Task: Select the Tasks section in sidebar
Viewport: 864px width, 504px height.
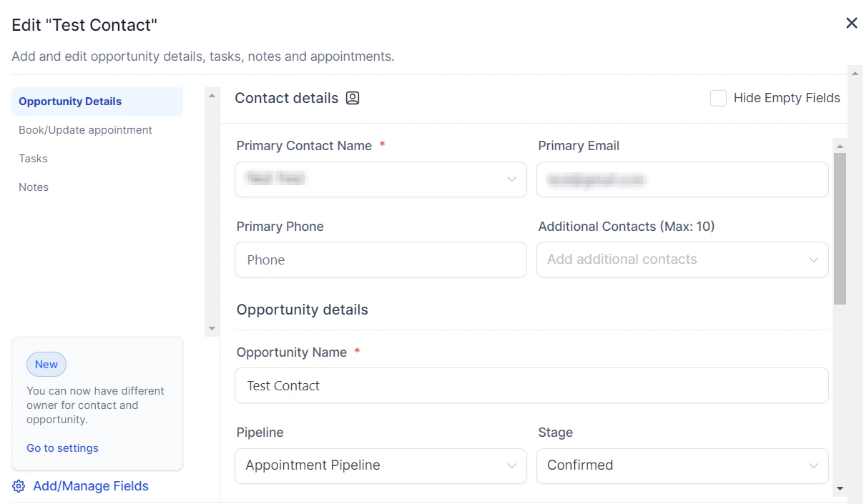Action: point(33,158)
